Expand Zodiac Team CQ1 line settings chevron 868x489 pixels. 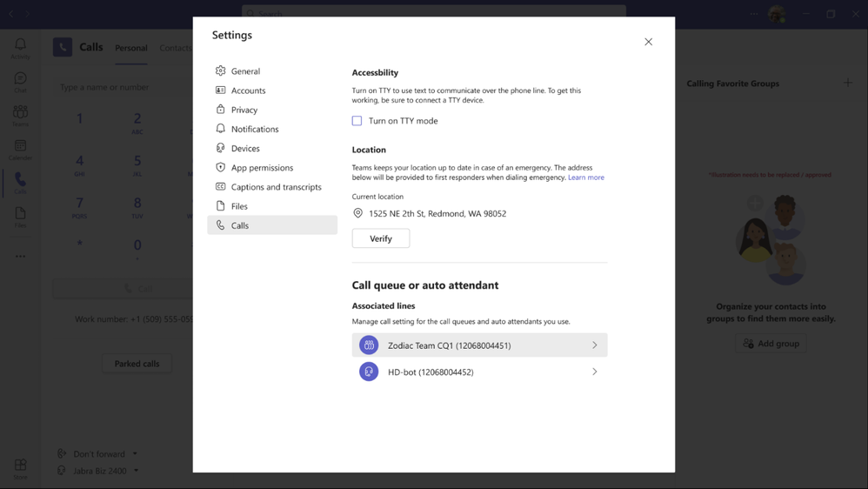(595, 345)
